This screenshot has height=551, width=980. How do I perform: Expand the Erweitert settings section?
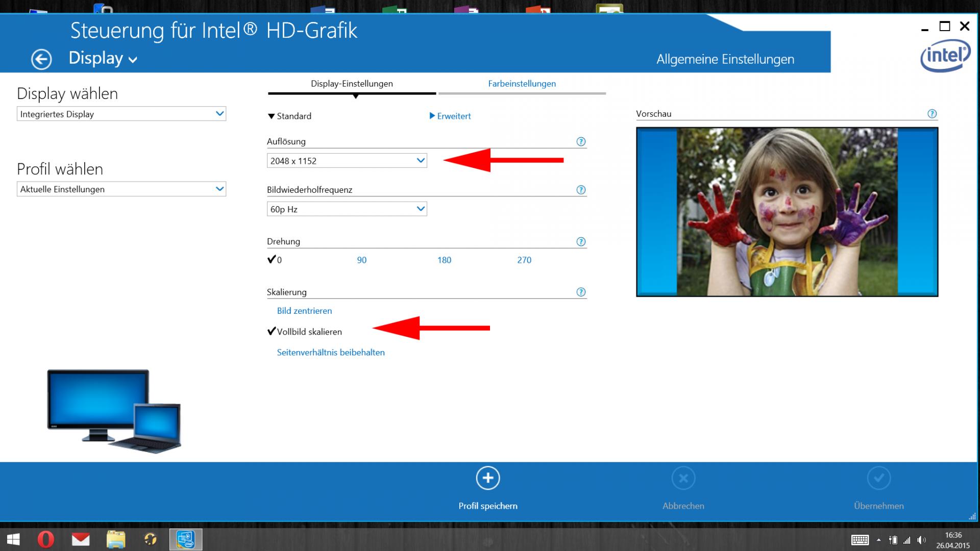tap(450, 116)
